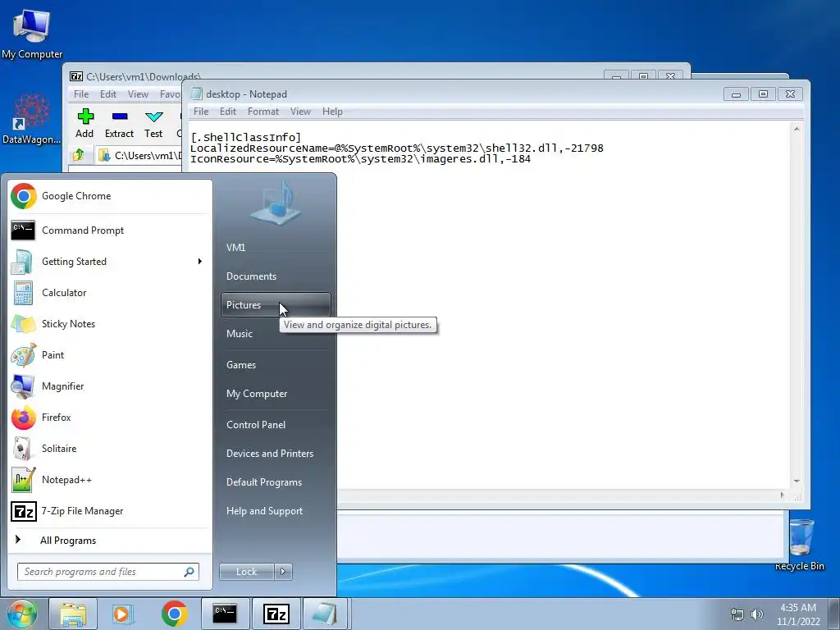This screenshot has width=840, height=630.
Task: Open My Computer from Start menu
Action: (276, 394)
